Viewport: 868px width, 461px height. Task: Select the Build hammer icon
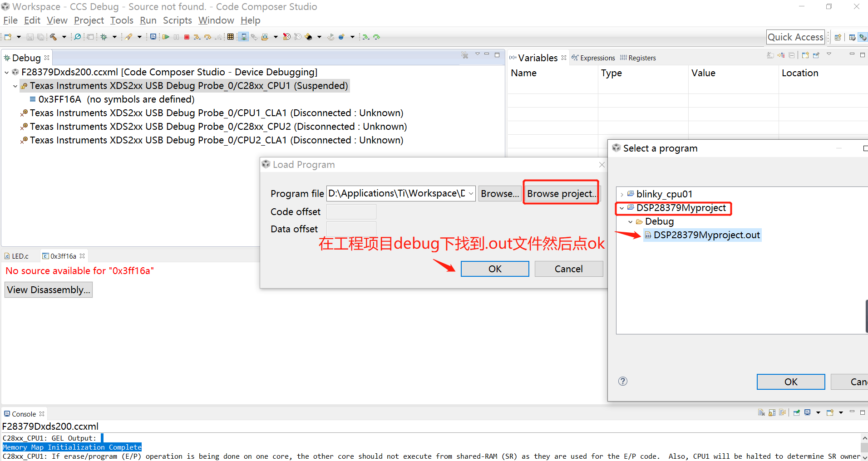tap(53, 37)
